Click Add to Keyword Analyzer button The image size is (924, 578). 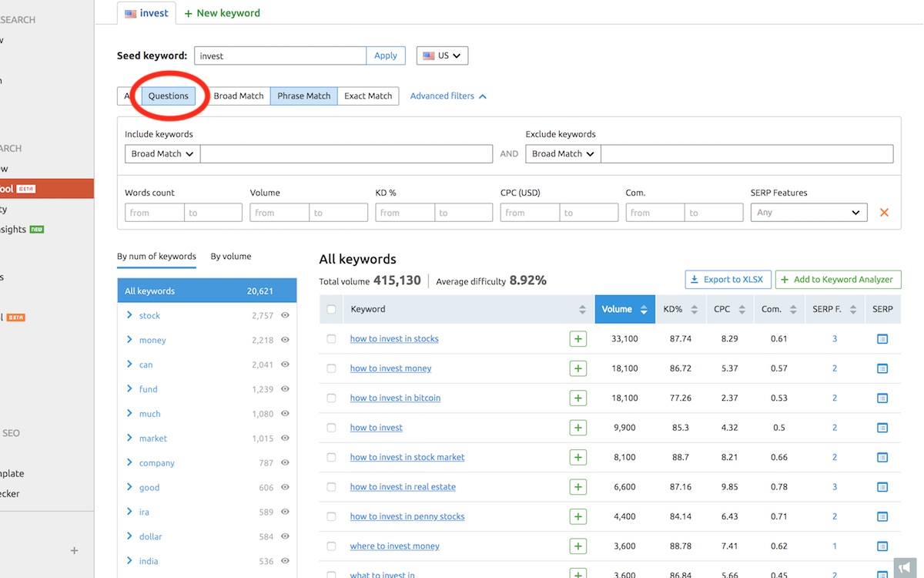(x=838, y=280)
